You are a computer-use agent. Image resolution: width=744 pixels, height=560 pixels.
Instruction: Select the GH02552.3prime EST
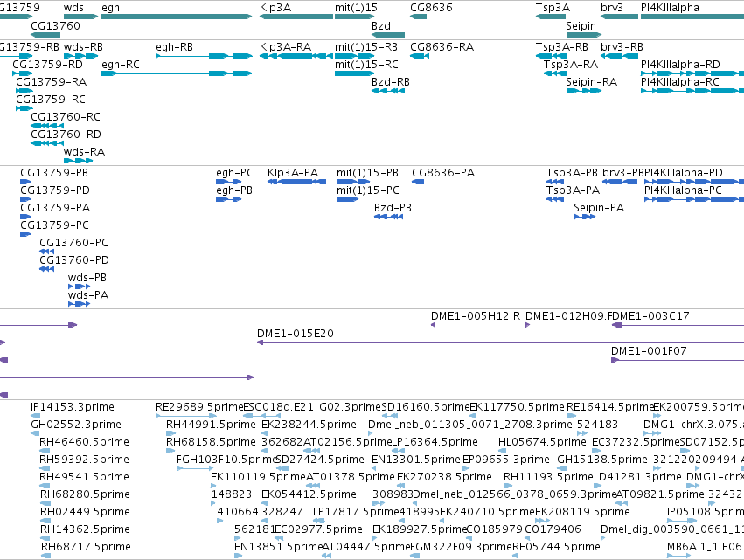pyautogui.click(x=36, y=433)
